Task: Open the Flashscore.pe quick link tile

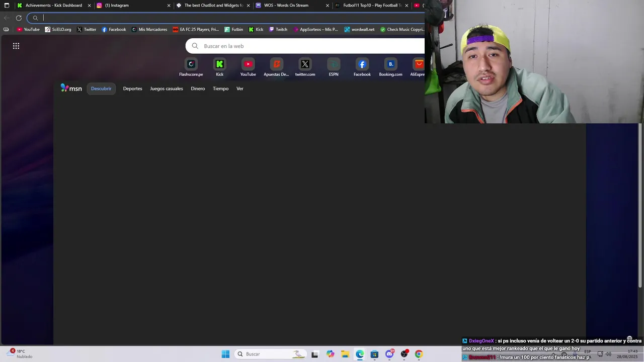Action: pos(191,67)
